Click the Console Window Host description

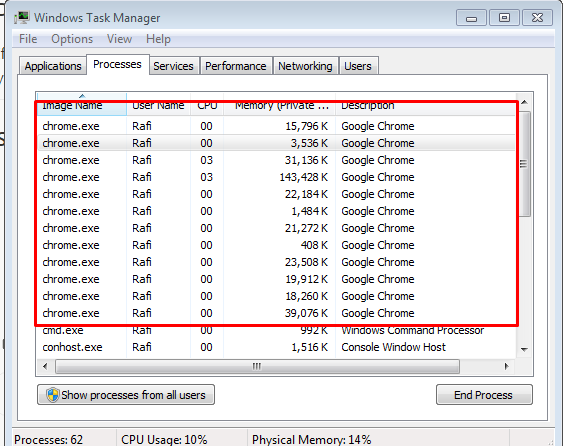coord(393,347)
